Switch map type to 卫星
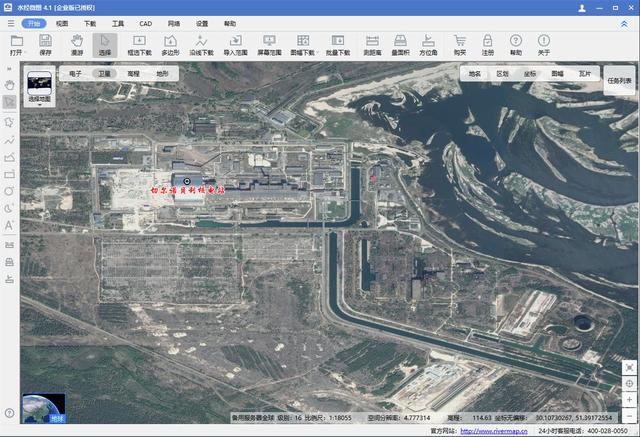 pos(104,73)
